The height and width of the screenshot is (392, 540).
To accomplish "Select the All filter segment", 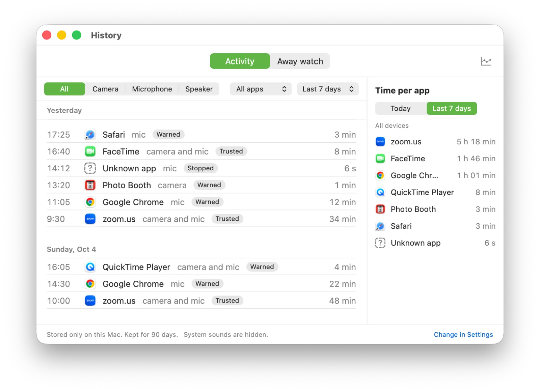I will 64,89.
